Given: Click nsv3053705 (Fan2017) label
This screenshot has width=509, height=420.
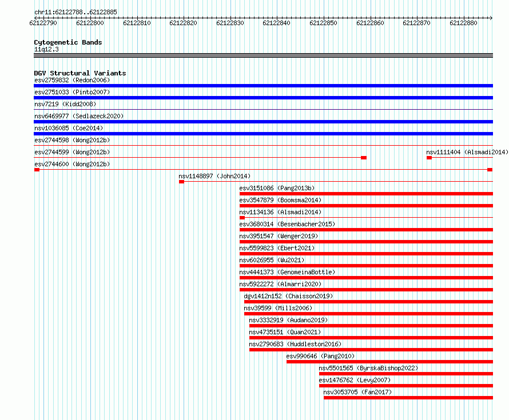Looking at the screenshot, I should pos(357,392).
